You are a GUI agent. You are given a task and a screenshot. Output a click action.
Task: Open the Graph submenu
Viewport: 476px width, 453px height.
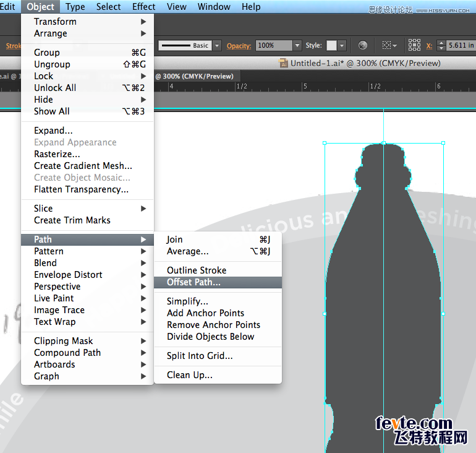(x=87, y=376)
